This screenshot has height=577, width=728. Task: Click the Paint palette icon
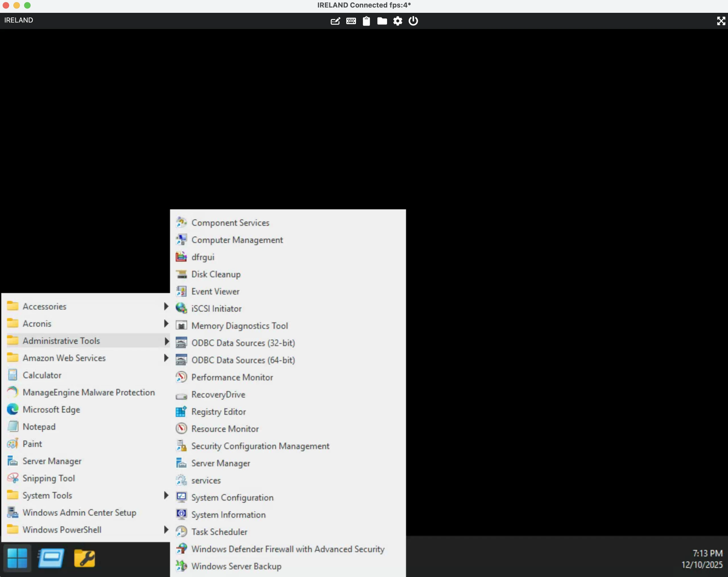pos(13,444)
